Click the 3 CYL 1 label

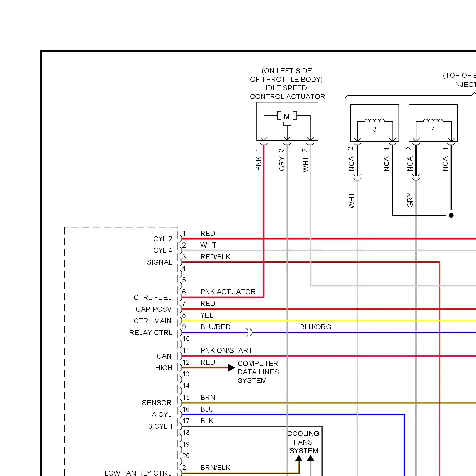[x=161, y=426]
